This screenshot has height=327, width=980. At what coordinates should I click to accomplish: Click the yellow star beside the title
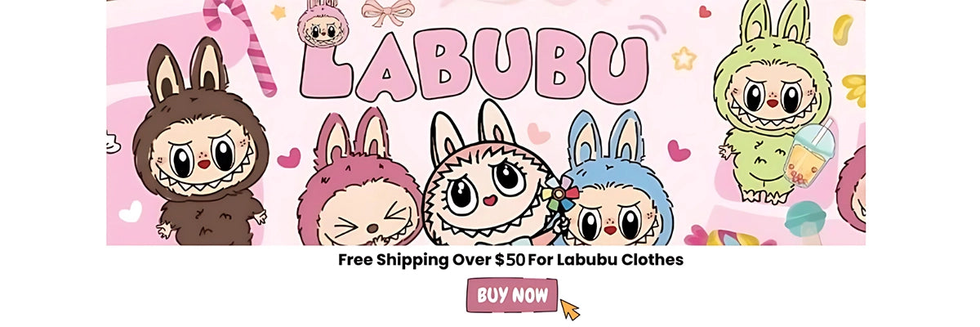pyautogui.click(x=683, y=58)
